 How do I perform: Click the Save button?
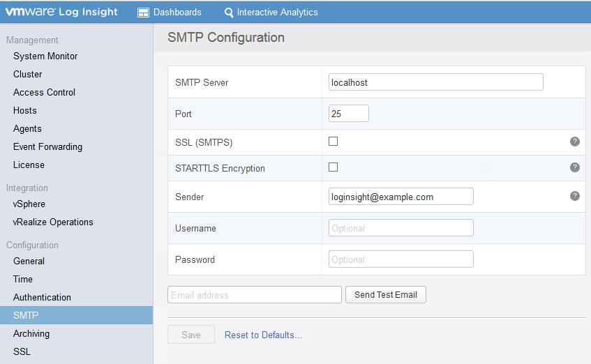(x=191, y=335)
